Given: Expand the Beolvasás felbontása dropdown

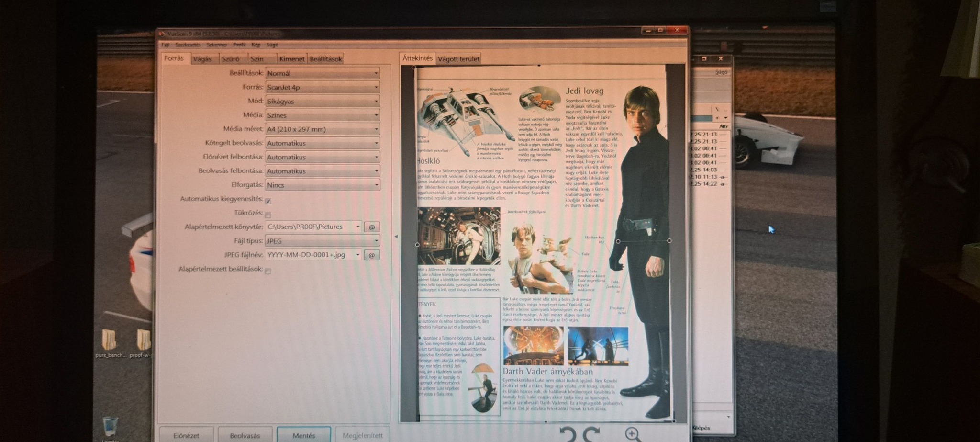Looking at the screenshot, I should pyautogui.click(x=323, y=171).
